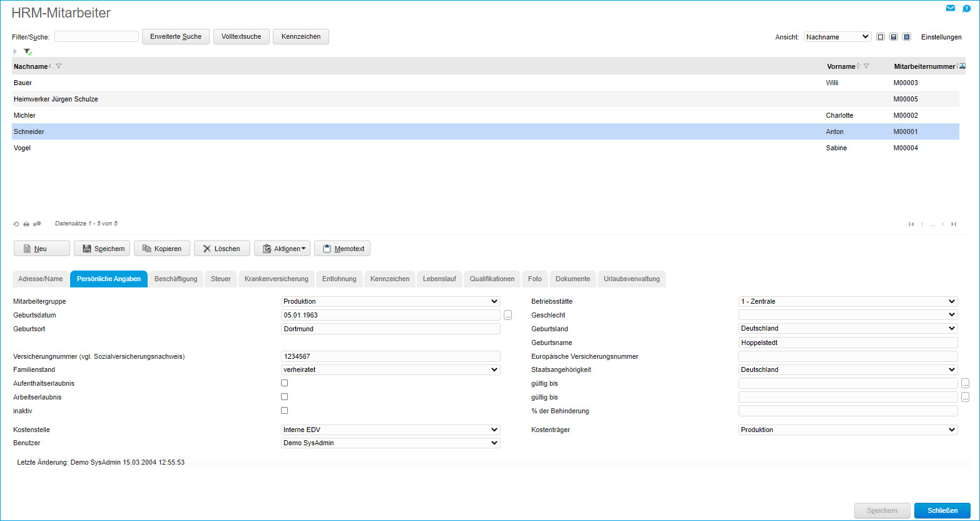Click the two-dots icon next to printer
This screenshot has height=521, width=980.
tap(37, 224)
